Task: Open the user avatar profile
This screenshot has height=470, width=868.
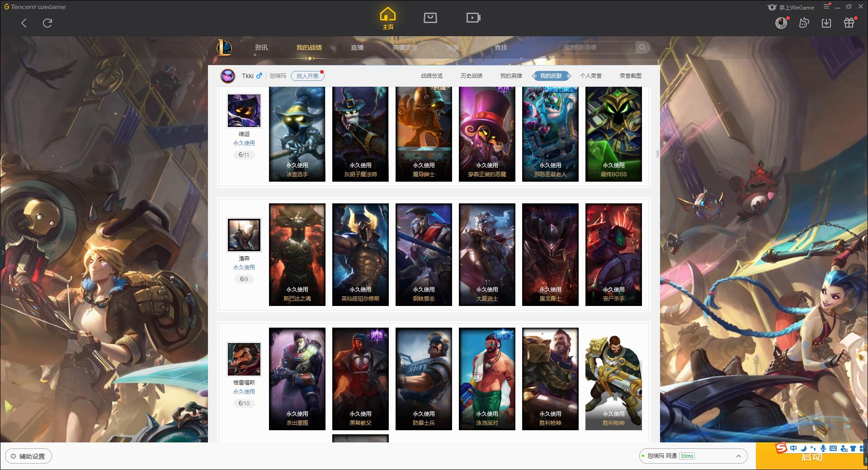Action: coord(781,23)
